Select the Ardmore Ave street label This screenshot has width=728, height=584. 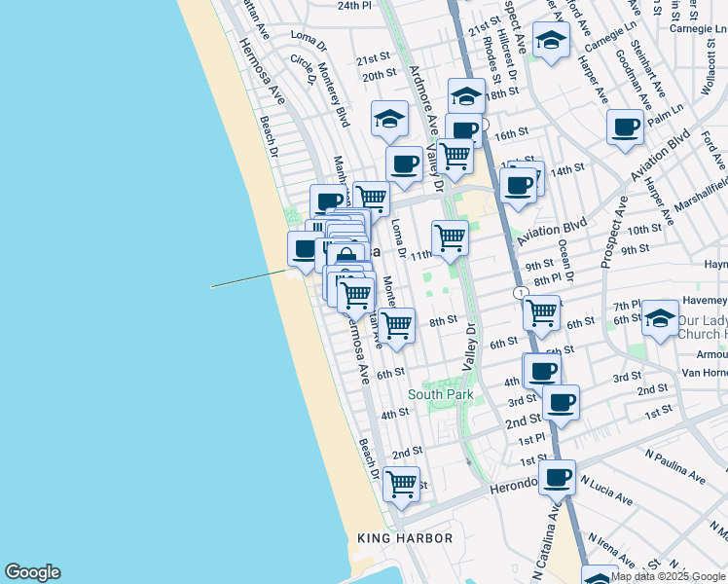click(x=423, y=100)
